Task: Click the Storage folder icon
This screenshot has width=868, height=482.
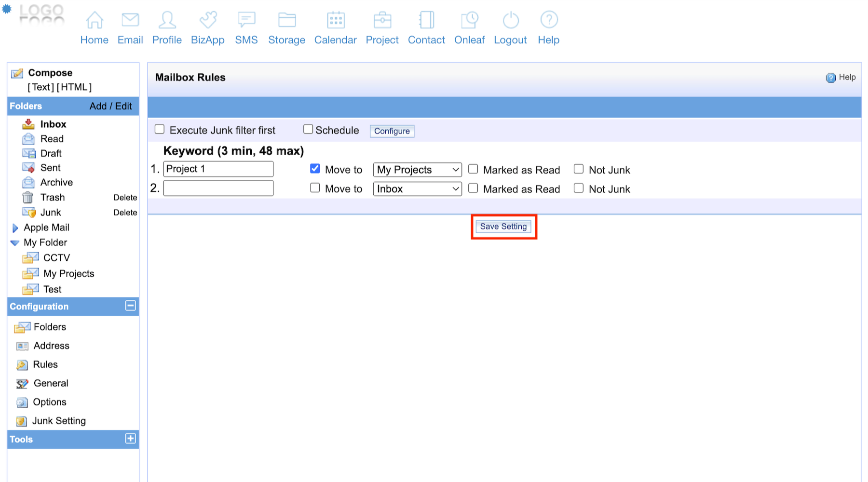Action: point(287,20)
